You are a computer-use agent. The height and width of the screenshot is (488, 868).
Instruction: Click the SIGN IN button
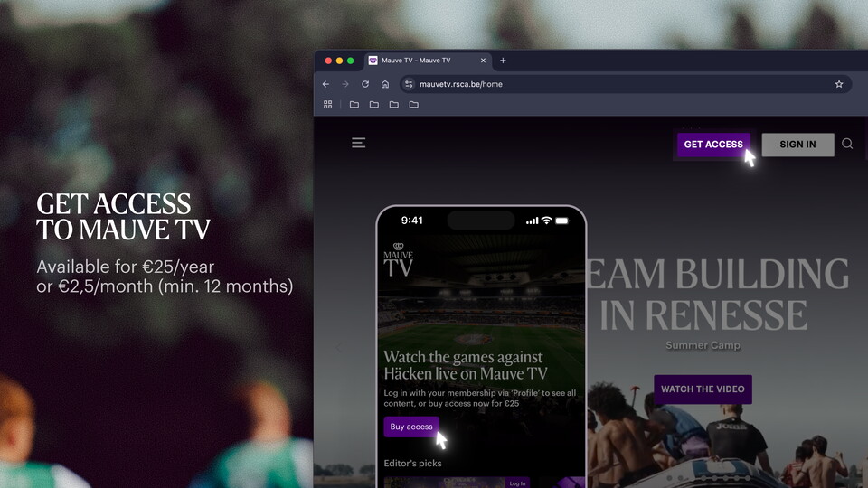coord(797,145)
